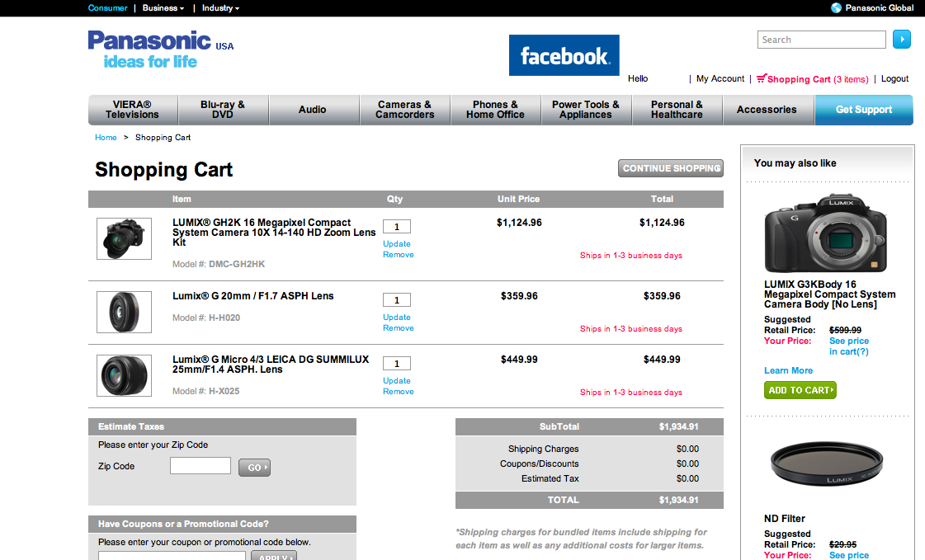Click See price in cart(?) for G3K Body
The image size is (925, 560).
[849, 346]
